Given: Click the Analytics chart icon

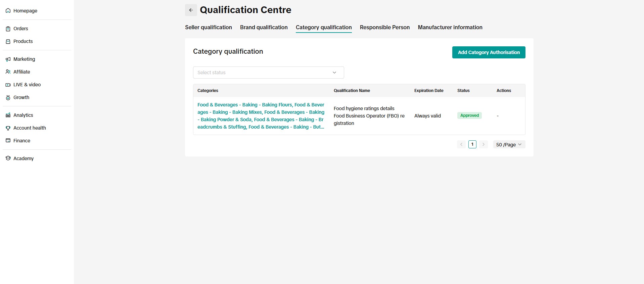Looking at the screenshot, I should pos(8,115).
